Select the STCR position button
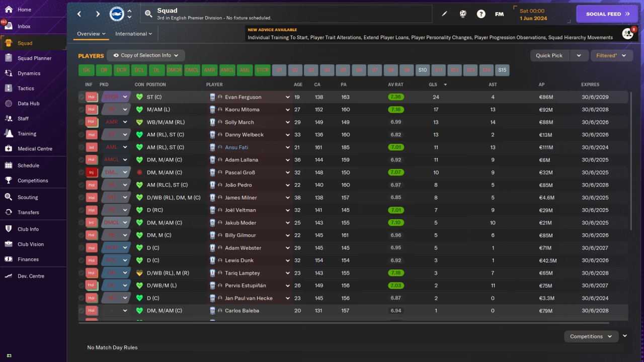Viewport: 644px width, 362px height. (263, 70)
